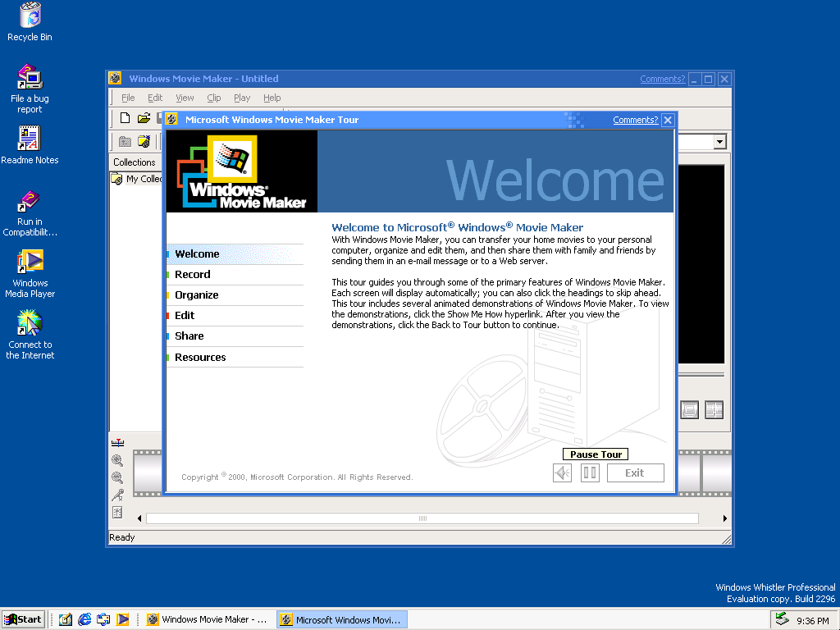This screenshot has width=840, height=630.
Task: Open the View menu
Action: tap(185, 98)
